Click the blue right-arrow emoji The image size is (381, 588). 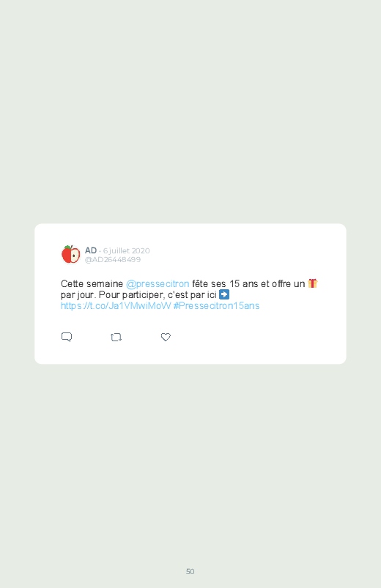[x=224, y=294]
